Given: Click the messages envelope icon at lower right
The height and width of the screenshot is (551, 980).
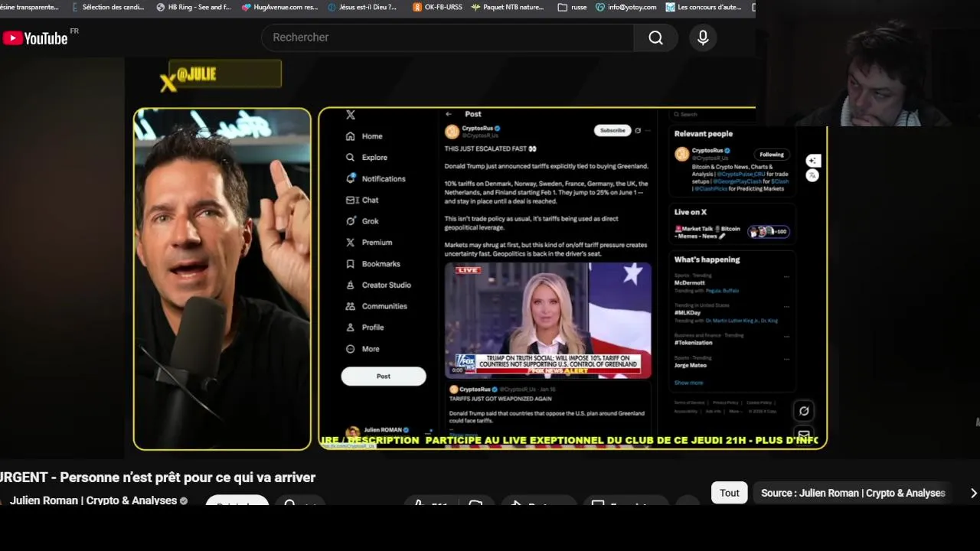Looking at the screenshot, I should (804, 434).
